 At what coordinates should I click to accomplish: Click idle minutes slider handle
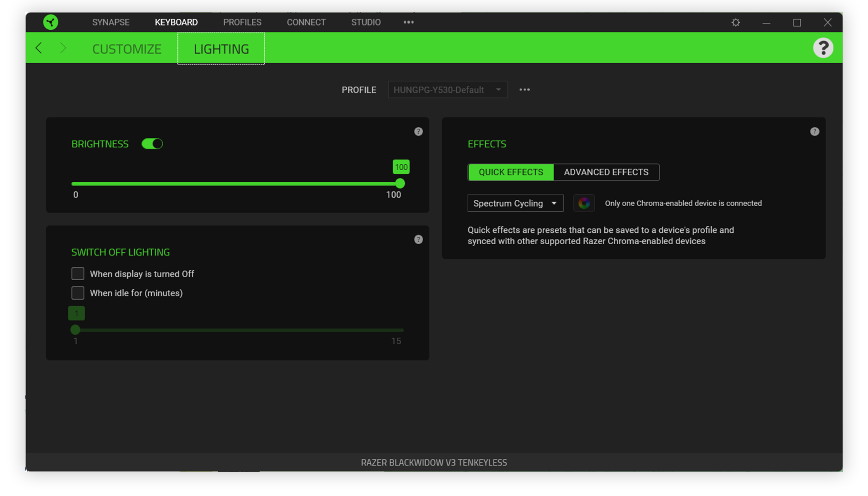75,329
